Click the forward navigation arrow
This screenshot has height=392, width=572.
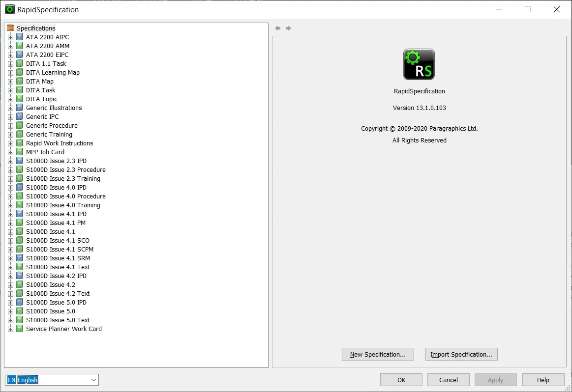click(288, 28)
